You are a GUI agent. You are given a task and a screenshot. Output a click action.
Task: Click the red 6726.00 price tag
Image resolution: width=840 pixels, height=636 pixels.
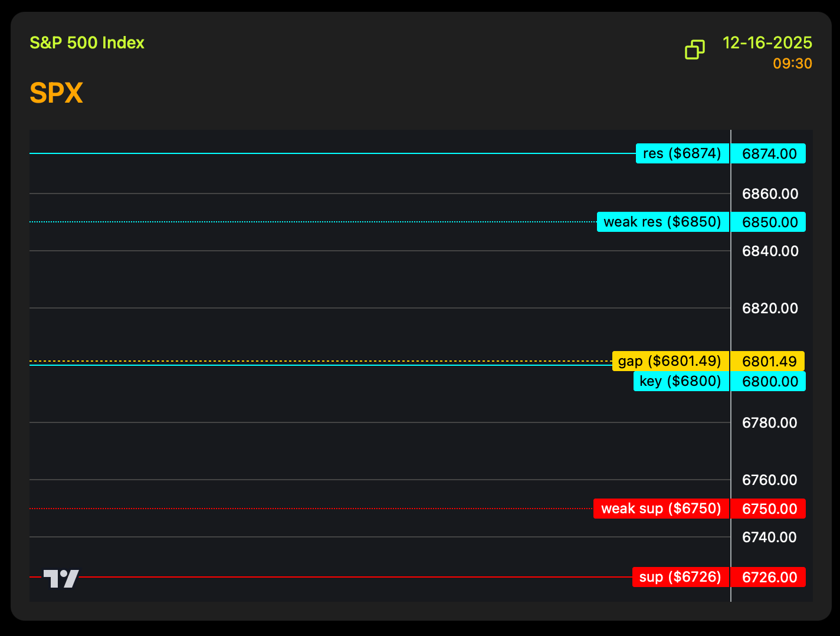769,578
